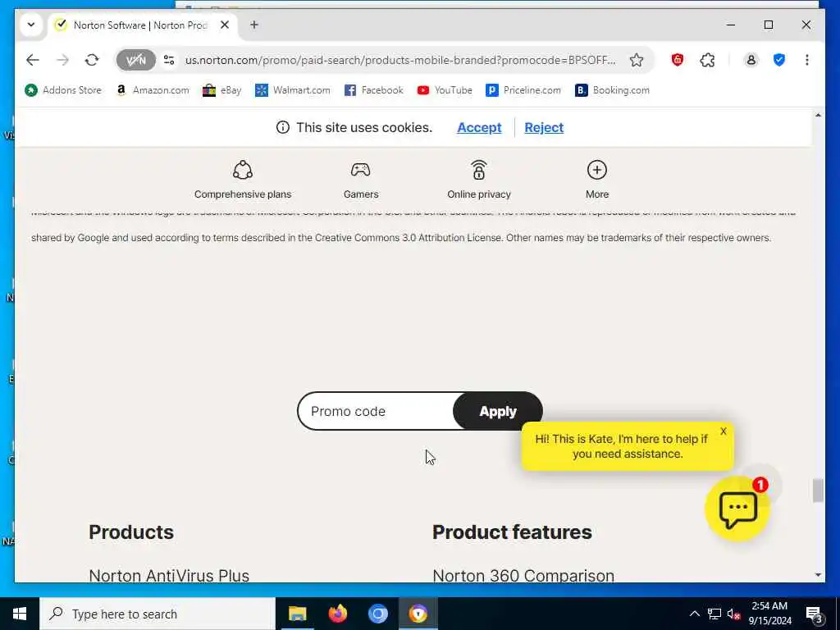Open the taskbar clock and date

click(769, 614)
